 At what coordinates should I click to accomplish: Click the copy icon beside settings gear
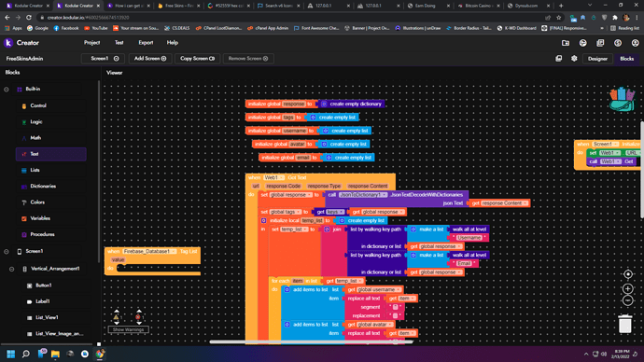click(558, 58)
